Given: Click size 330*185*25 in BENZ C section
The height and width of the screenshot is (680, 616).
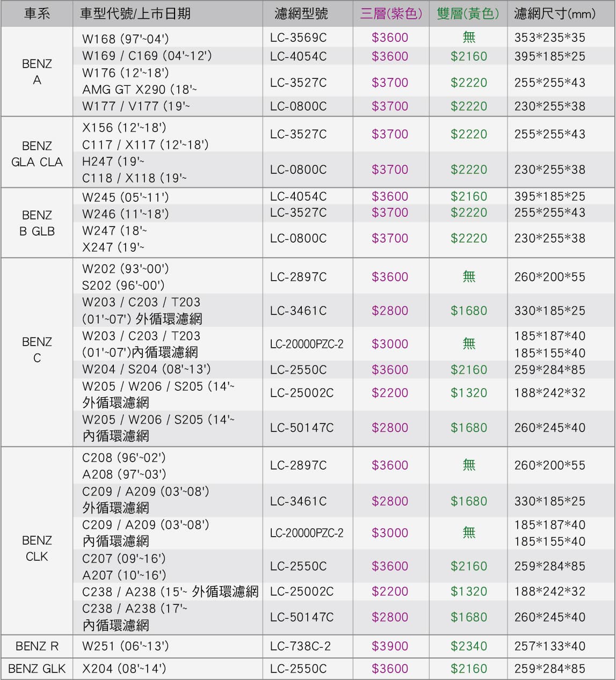Looking at the screenshot, I should tap(550, 311).
